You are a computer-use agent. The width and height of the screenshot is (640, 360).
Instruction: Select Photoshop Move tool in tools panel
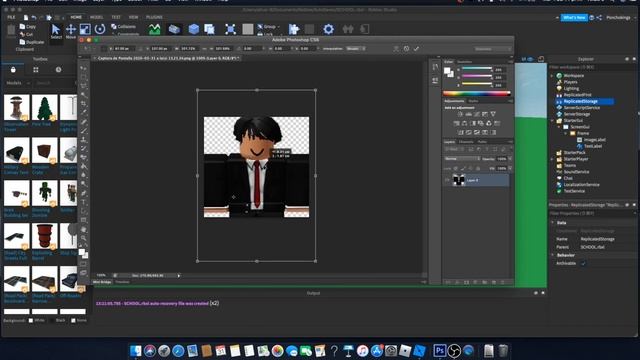(84, 68)
